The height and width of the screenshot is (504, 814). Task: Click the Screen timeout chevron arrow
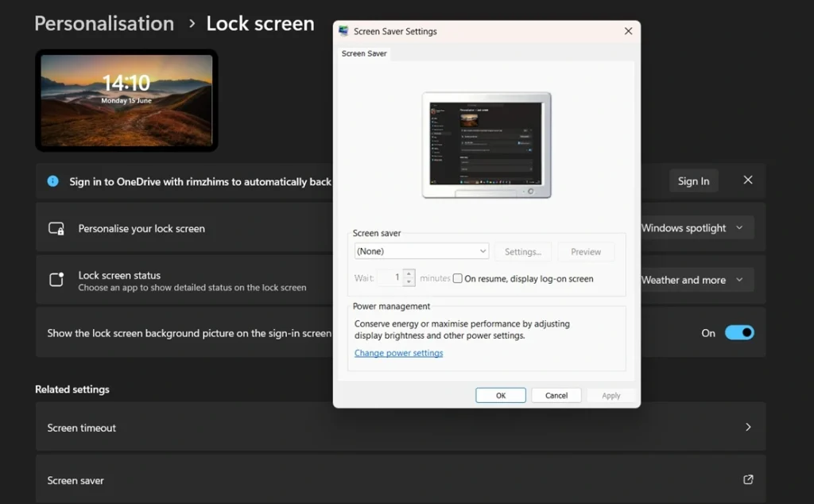pyautogui.click(x=748, y=427)
